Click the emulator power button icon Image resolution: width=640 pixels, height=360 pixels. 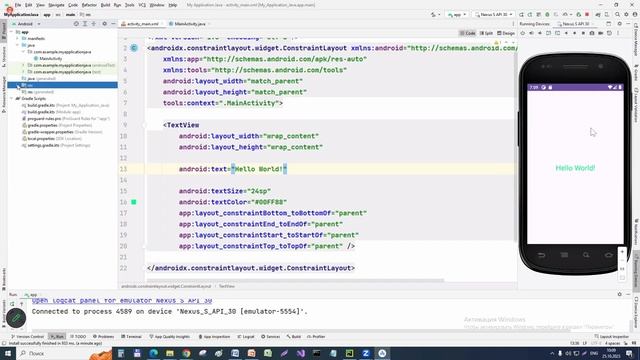(x=523, y=33)
